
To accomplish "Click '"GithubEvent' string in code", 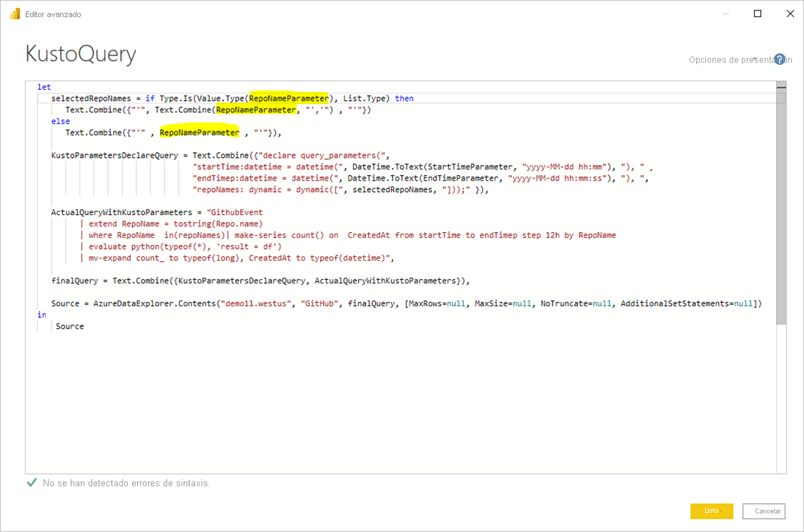I will (234, 212).
